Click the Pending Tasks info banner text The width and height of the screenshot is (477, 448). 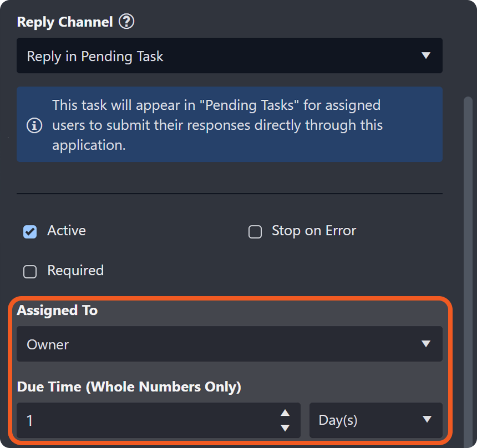(216, 125)
